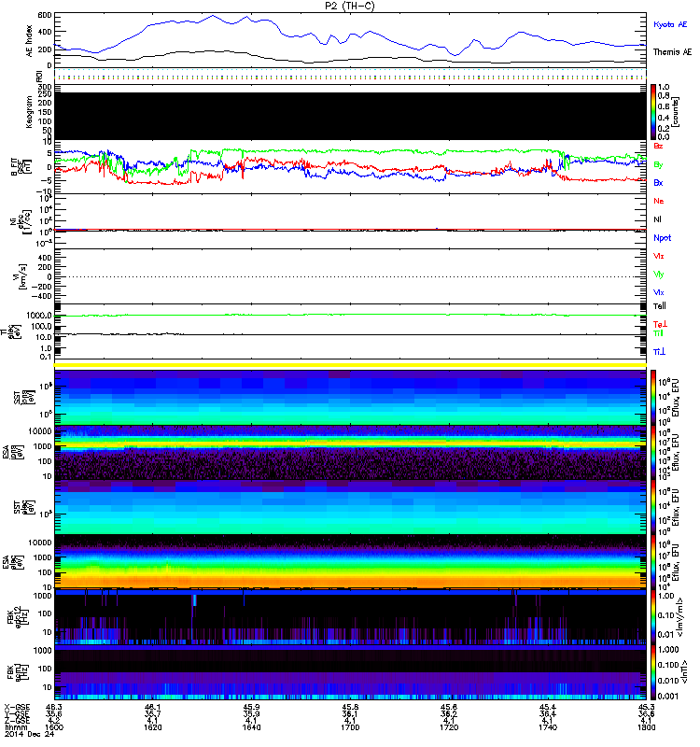Select the Themis AE legend label
Image resolution: width=700 pixels, height=747 pixels.
(672, 52)
